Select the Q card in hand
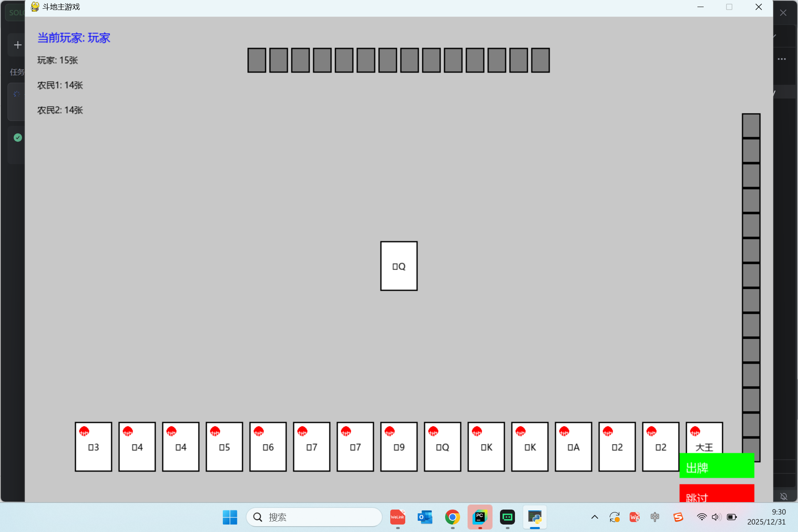The image size is (798, 532). click(x=443, y=447)
